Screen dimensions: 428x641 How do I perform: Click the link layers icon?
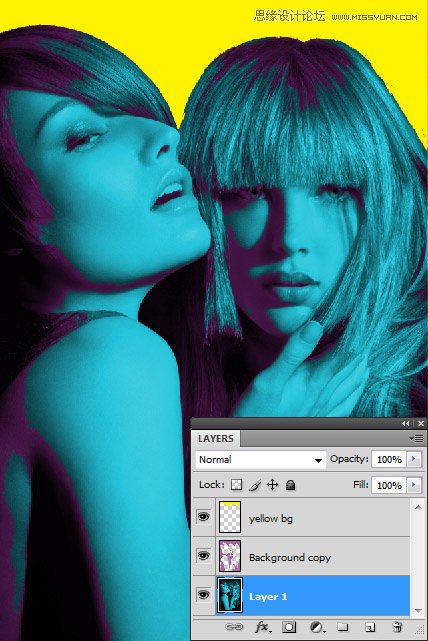click(234, 627)
